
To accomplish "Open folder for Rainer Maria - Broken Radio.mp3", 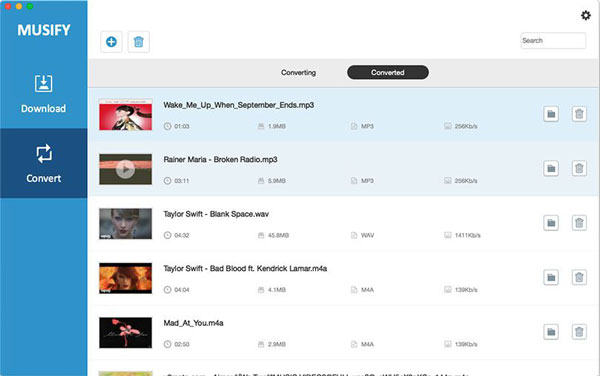I will 551,168.
